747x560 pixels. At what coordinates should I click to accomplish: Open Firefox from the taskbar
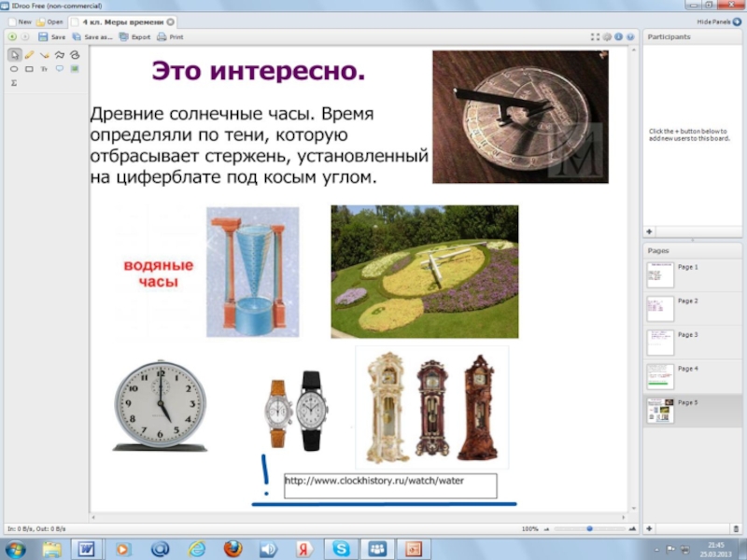tap(233, 548)
